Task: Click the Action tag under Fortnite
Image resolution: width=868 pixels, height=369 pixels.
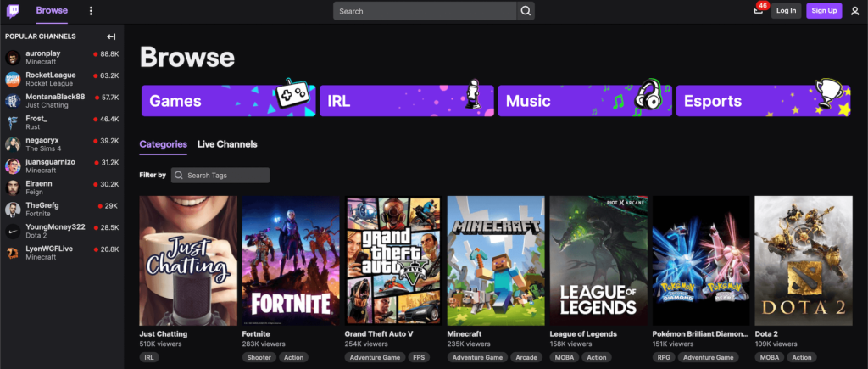Action: point(294,357)
